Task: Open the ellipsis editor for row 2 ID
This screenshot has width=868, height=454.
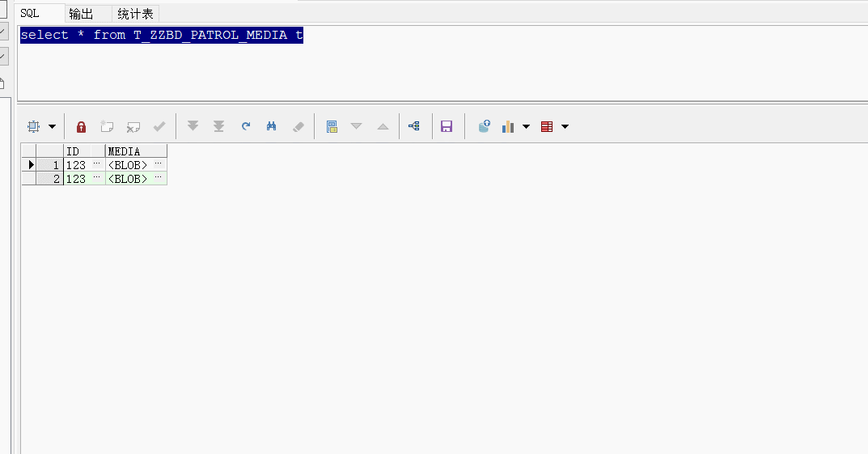Action: 97,178
